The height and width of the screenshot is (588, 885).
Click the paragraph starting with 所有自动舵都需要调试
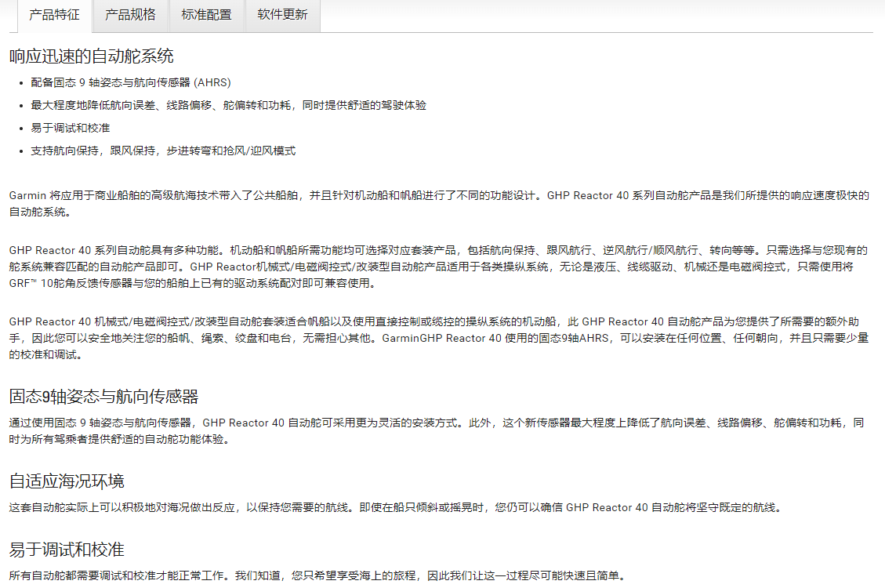coord(317,575)
